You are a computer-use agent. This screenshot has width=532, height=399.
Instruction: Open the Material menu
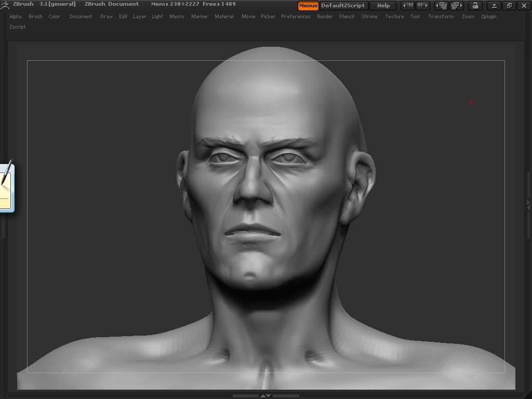click(224, 16)
